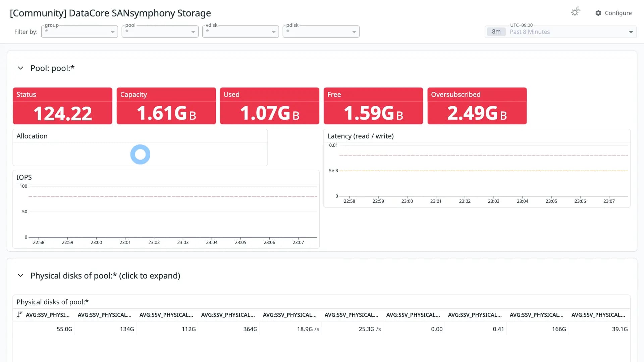This screenshot has width=644, height=362.
Task: Collapse the Physical disks of pool section
Action: point(20,276)
